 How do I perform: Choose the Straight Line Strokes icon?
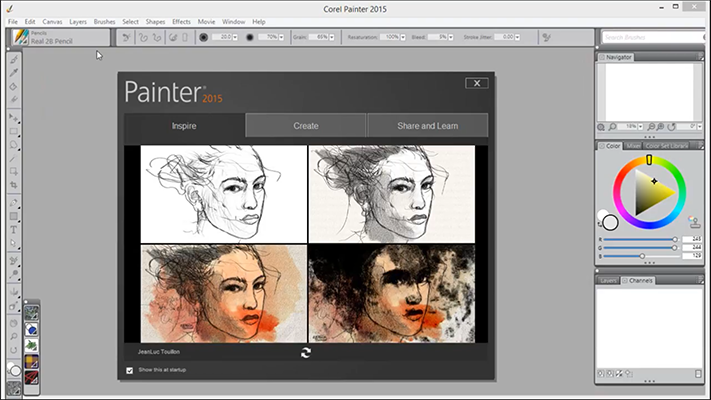[156, 37]
